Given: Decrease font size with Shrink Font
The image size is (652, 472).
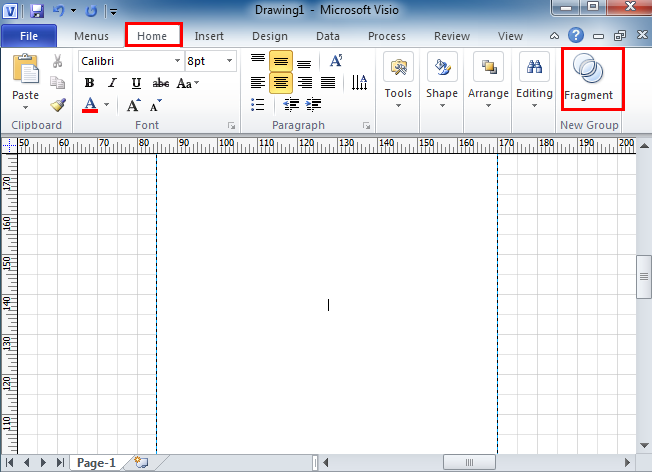Looking at the screenshot, I should pyautogui.click(x=156, y=106).
